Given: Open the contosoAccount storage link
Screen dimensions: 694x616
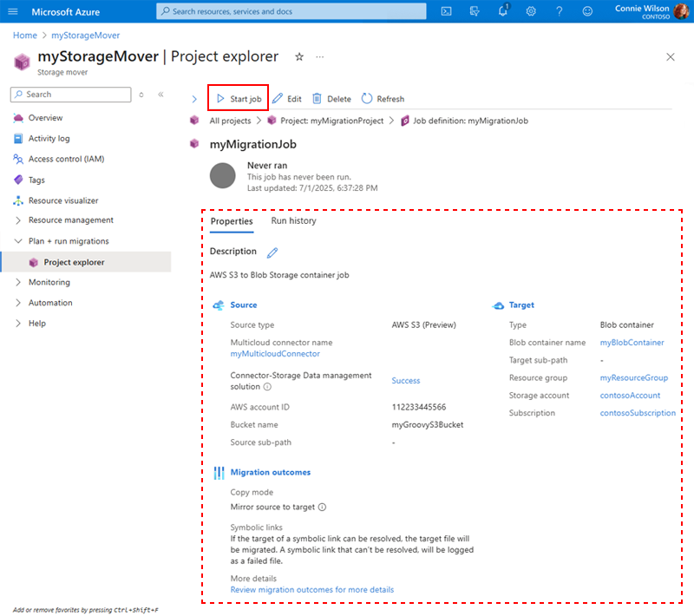Looking at the screenshot, I should click(x=630, y=396).
